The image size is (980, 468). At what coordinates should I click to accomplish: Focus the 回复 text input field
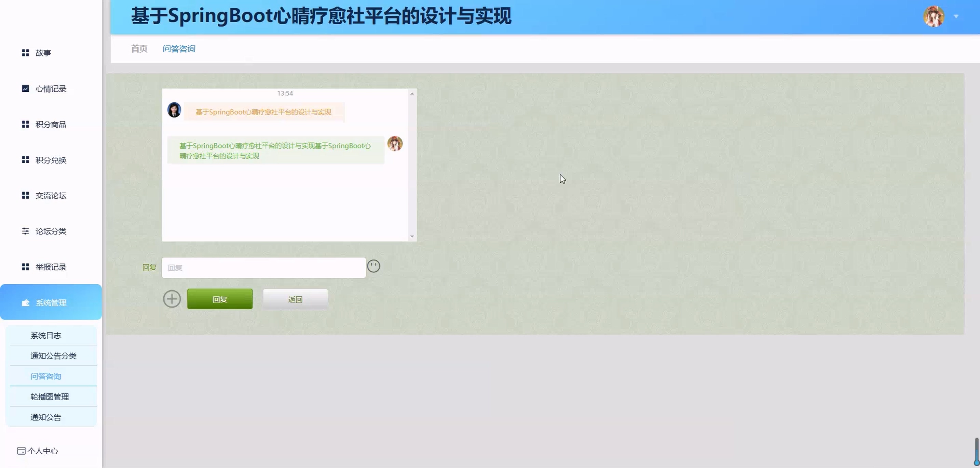[264, 268]
